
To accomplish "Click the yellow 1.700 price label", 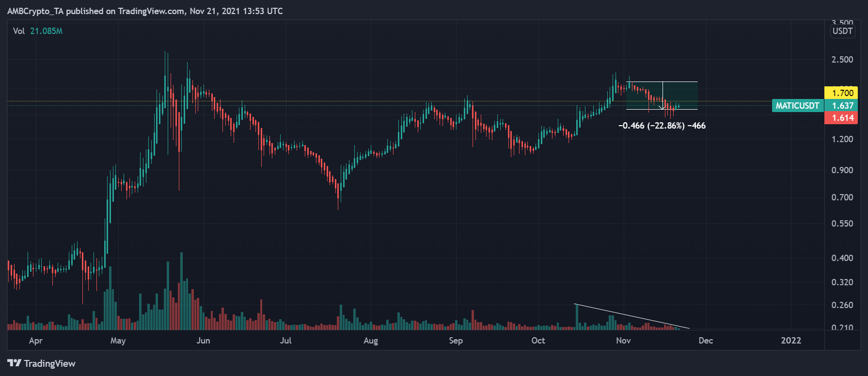I will pos(842,93).
